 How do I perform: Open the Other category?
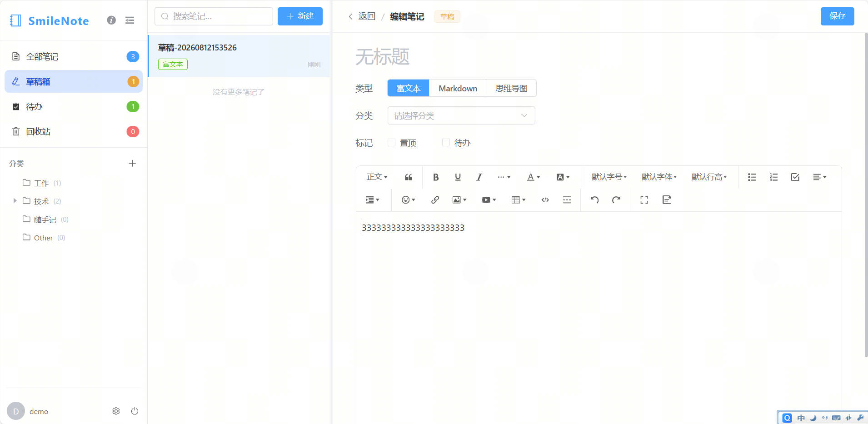(x=44, y=237)
